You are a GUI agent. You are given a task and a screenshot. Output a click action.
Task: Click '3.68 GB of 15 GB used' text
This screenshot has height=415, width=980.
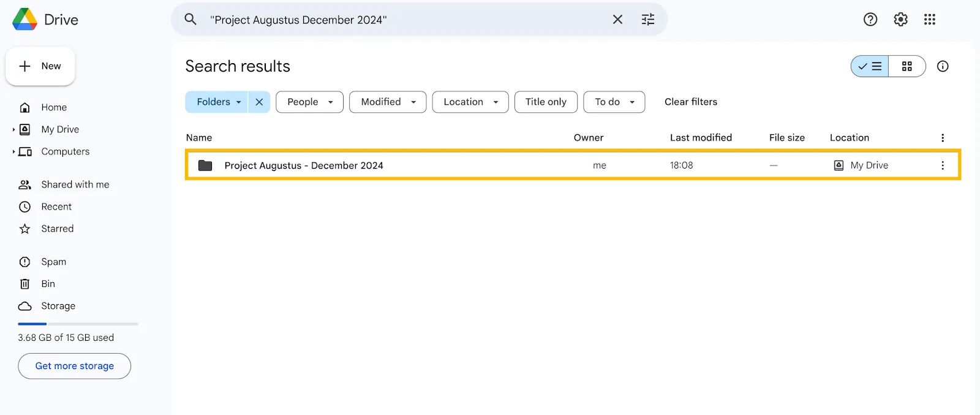pos(66,338)
